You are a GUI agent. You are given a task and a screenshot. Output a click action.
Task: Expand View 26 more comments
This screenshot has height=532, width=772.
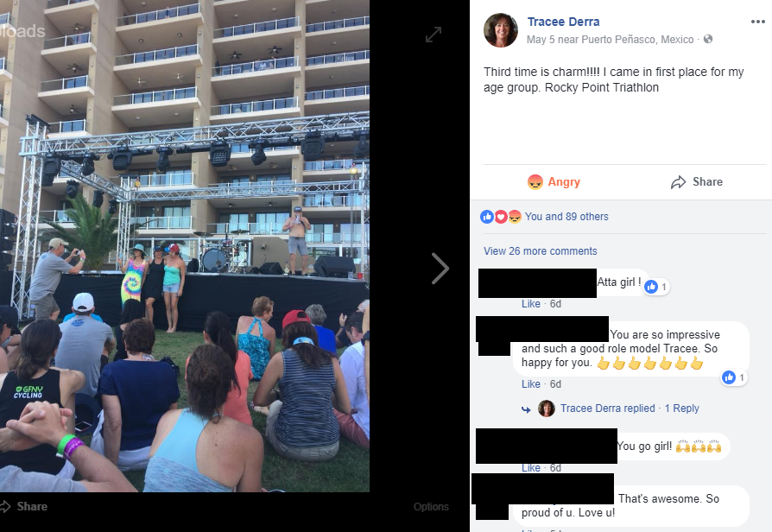pos(540,251)
